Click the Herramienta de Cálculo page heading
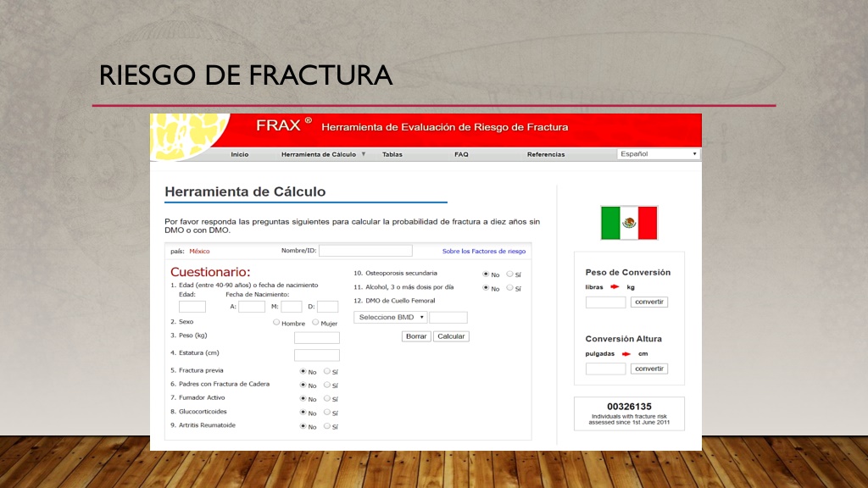The width and height of the screenshot is (868, 488). pyautogui.click(x=245, y=191)
